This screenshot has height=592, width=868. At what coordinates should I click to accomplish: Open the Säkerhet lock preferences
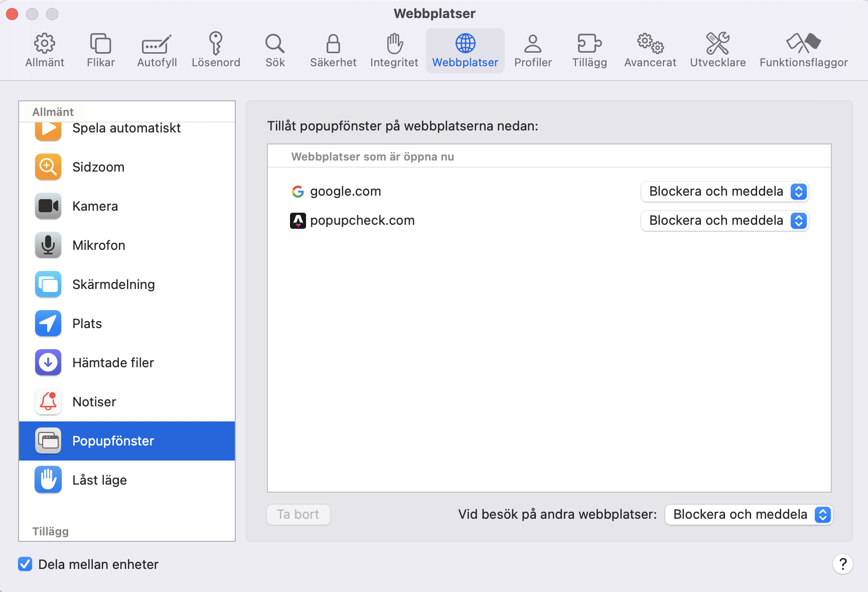coord(333,50)
